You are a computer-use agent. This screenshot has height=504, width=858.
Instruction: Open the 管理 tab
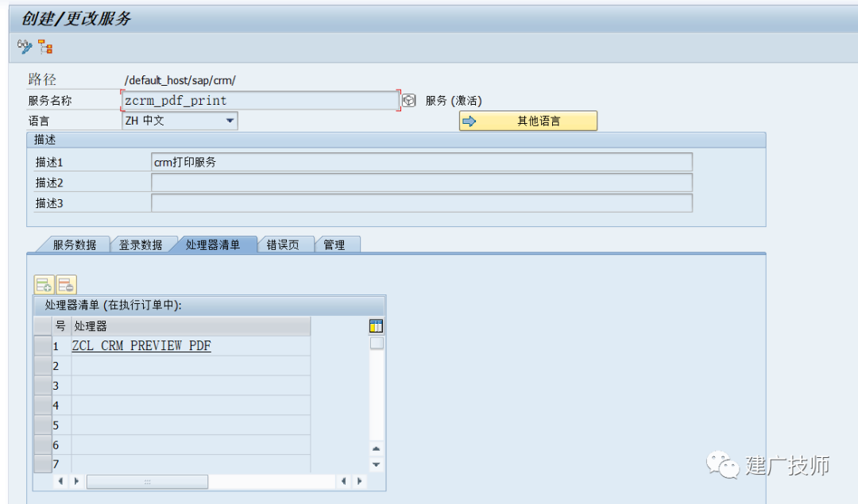pyautogui.click(x=334, y=245)
